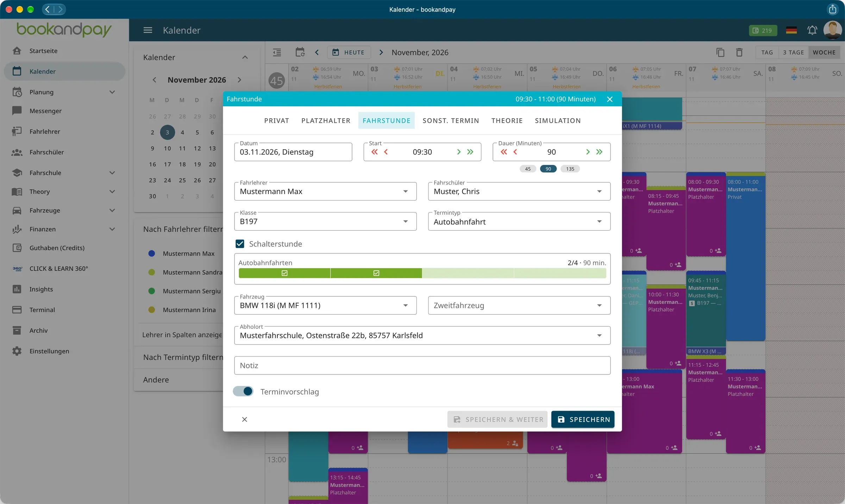Open the Klasse B197 dropdown
Viewport: 845px width, 504px height.
point(325,221)
